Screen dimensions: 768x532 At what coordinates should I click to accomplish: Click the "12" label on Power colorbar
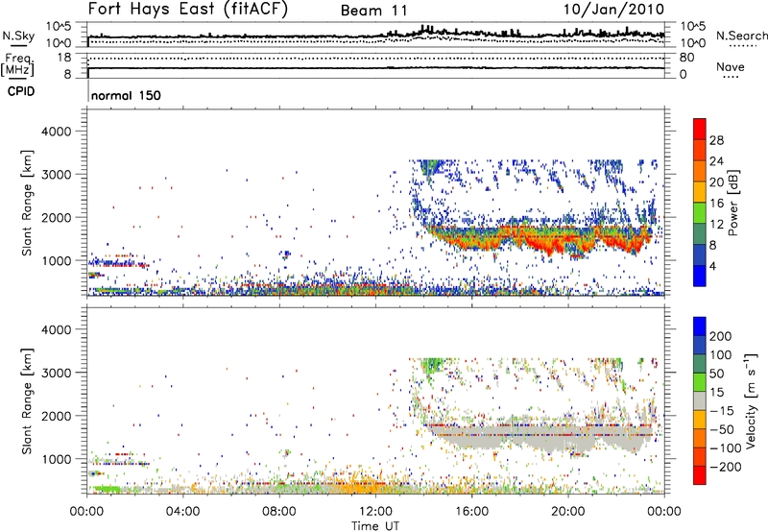pyautogui.click(x=716, y=225)
